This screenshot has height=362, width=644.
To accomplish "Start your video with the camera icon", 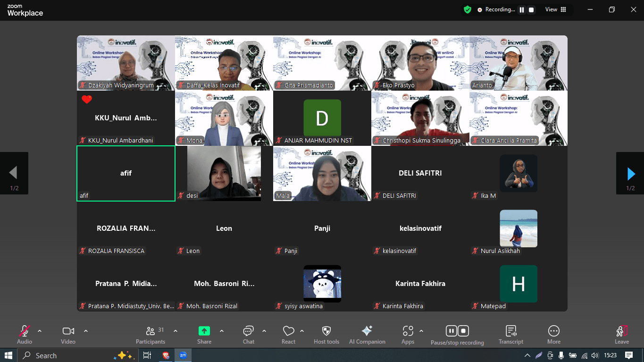I will coord(67,330).
